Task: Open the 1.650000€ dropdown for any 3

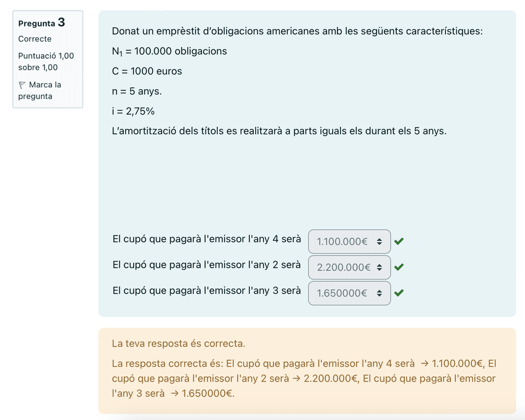Action: [x=349, y=293]
